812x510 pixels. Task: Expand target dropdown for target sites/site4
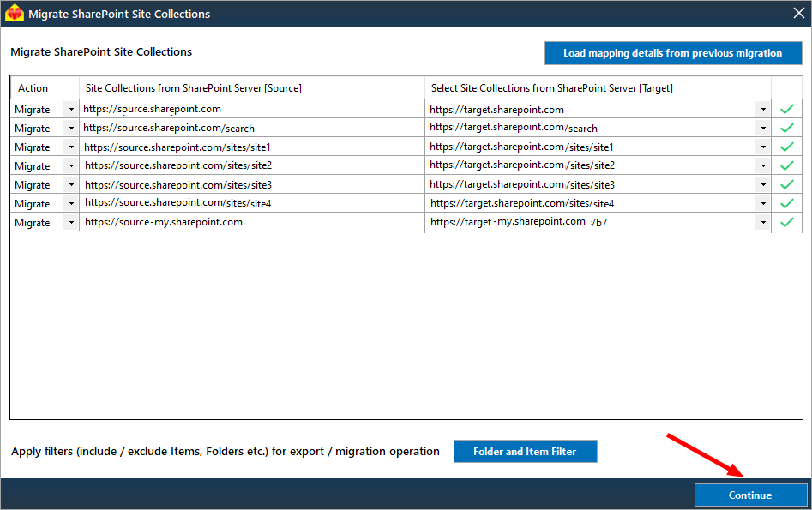(763, 203)
